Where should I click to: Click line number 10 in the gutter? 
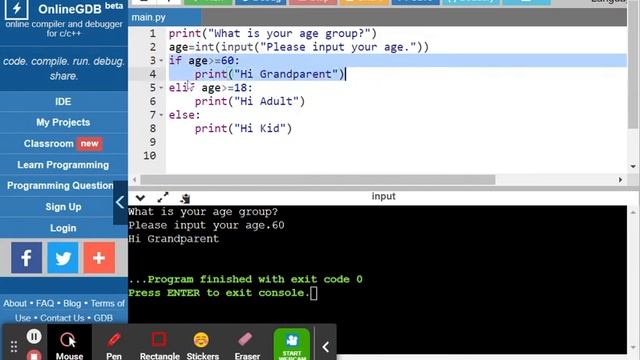pyautogui.click(x=149, y=156)
